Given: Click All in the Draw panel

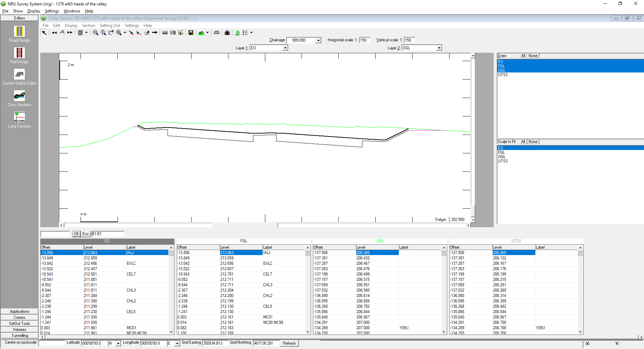Looking at the screenshot, I should 523,56.
